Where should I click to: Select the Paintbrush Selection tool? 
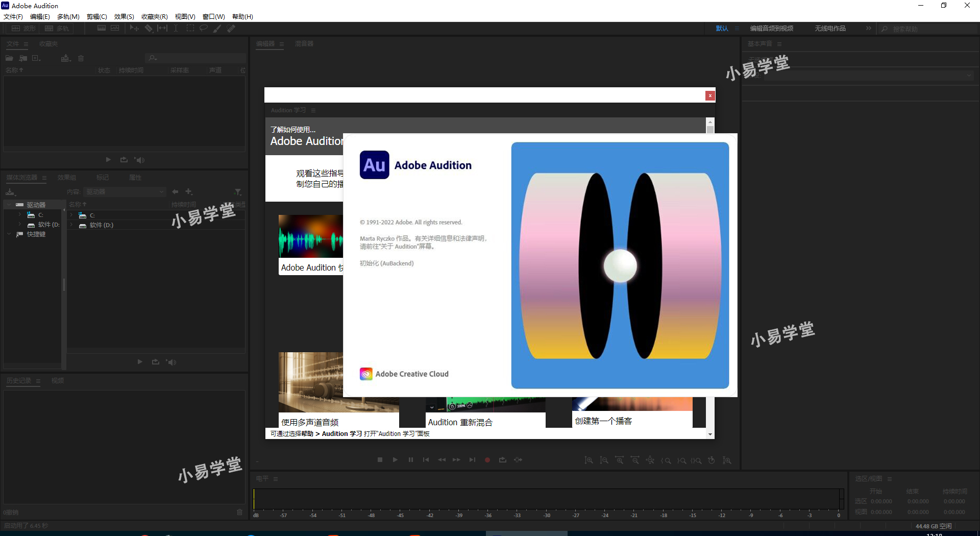(x=217, y=29)
